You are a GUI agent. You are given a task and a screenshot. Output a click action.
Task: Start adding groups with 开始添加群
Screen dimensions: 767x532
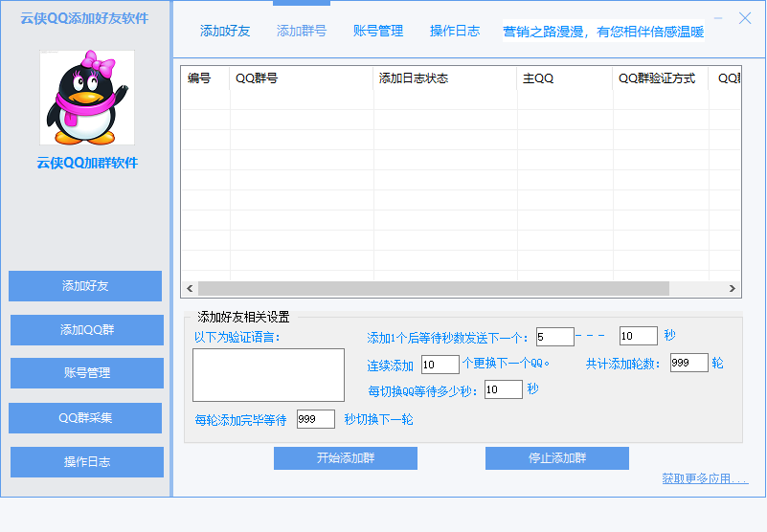click(x=346, y=458)
